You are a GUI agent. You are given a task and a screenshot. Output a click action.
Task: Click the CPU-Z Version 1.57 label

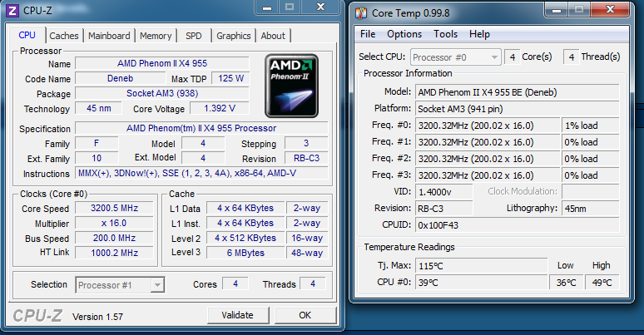[x=97, y=317]
